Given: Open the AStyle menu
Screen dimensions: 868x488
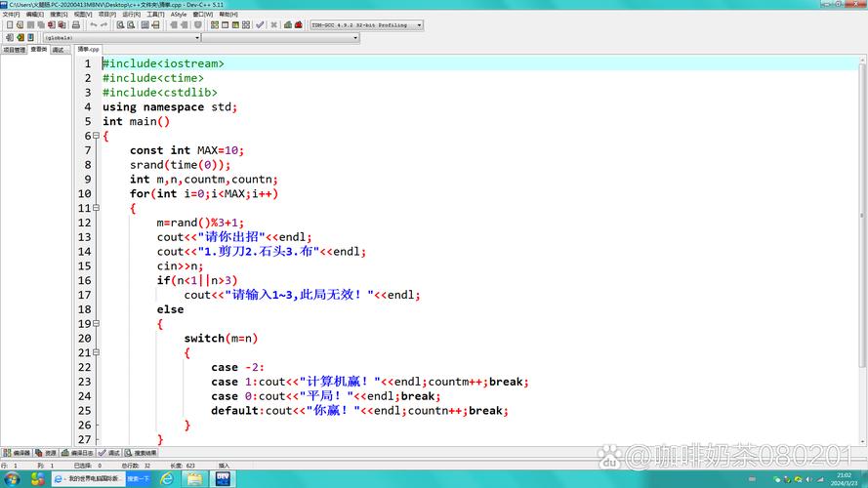Looking at the screenshot, I should [x=179, y=15].
